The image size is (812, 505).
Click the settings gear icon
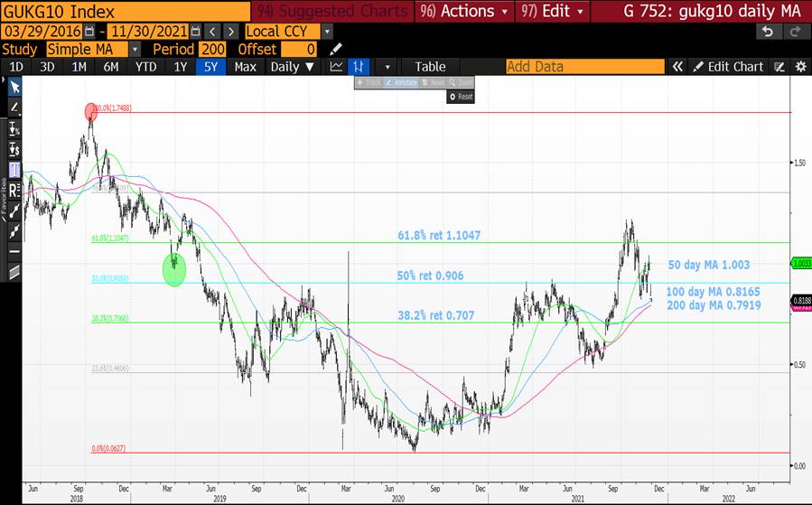pyautogui.click(x=800, y=67)
